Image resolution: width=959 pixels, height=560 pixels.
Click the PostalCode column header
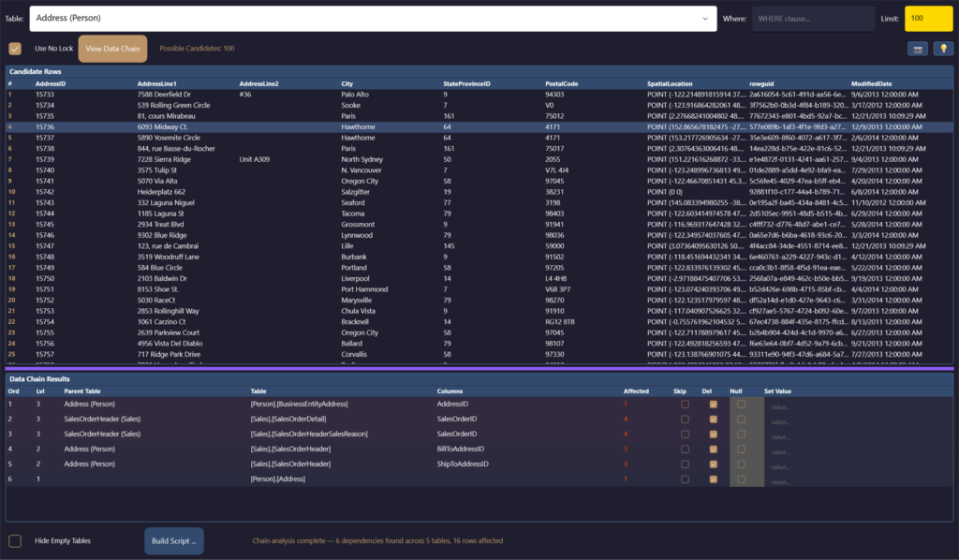562,83
